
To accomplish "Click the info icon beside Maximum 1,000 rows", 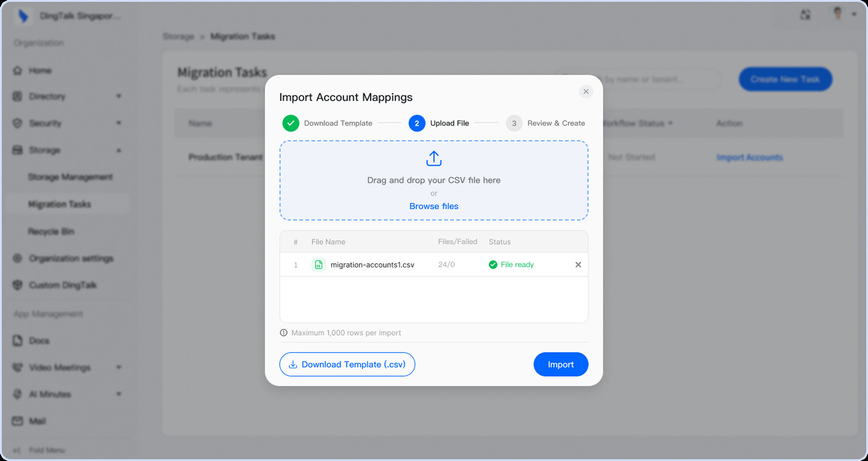I will point(283,333).
